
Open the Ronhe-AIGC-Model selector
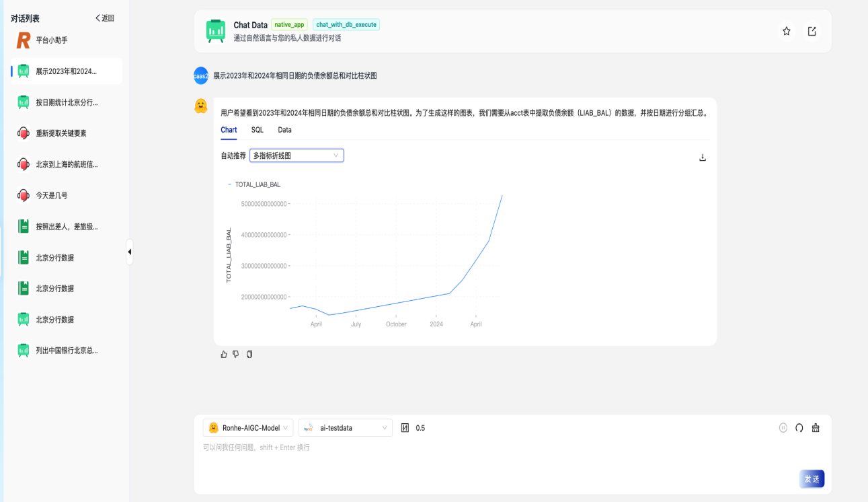click(247, 427)
